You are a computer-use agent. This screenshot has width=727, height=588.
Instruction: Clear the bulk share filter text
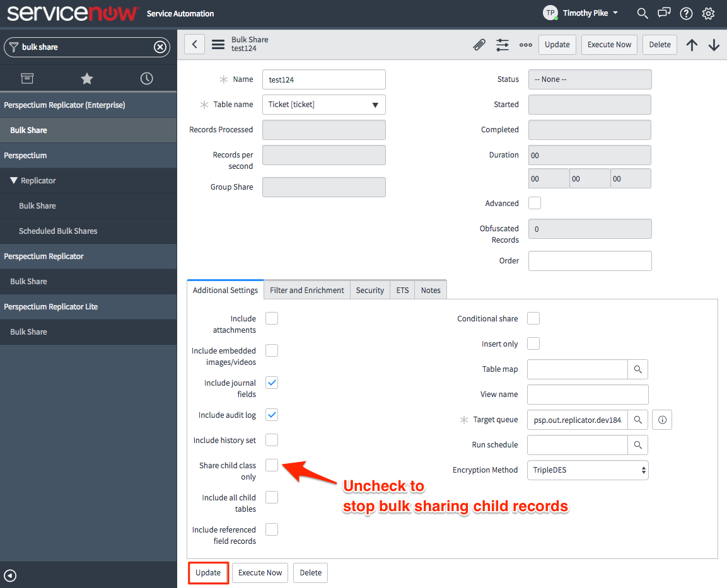[x=160, y=47]
